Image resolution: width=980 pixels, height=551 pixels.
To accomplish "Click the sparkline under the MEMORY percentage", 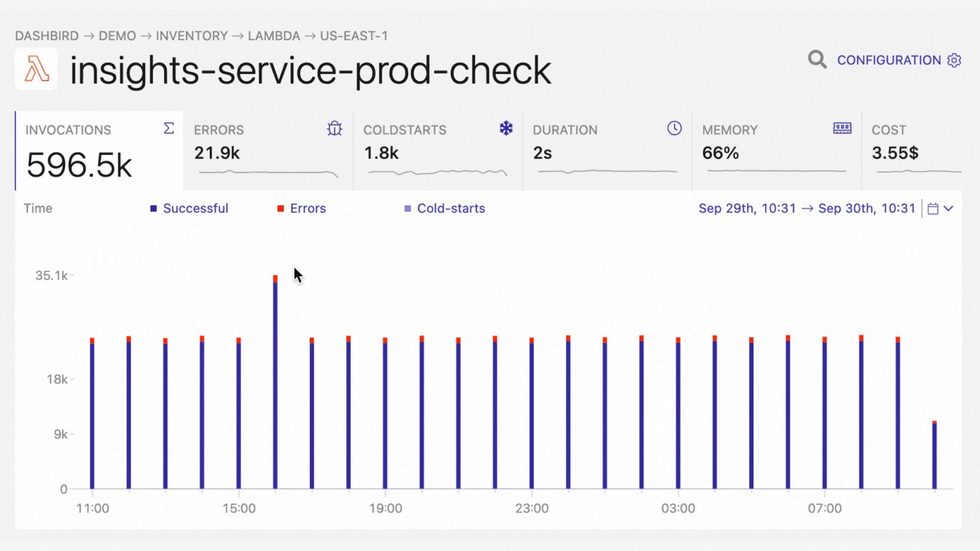I will (776, 172).
